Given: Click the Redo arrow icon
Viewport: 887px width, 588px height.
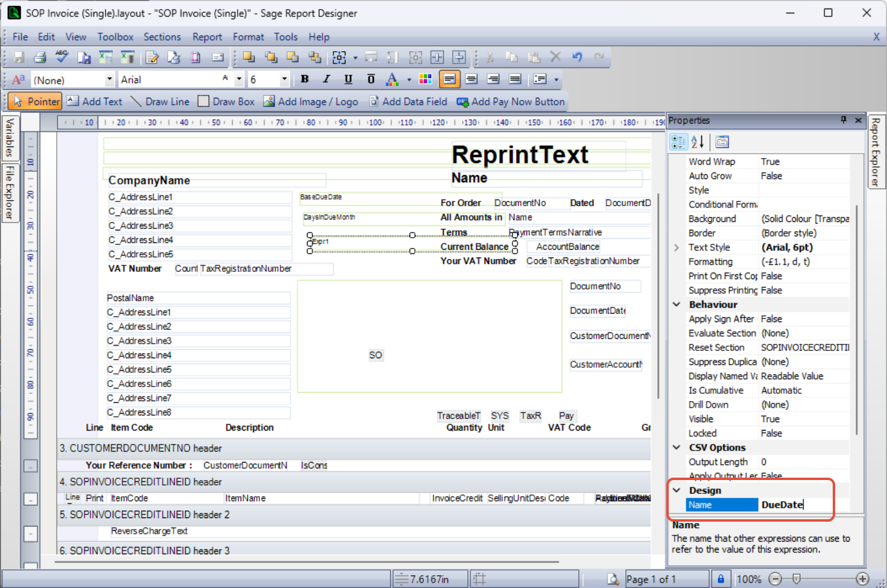Looking at the screenshot, I should coord(599,57).
